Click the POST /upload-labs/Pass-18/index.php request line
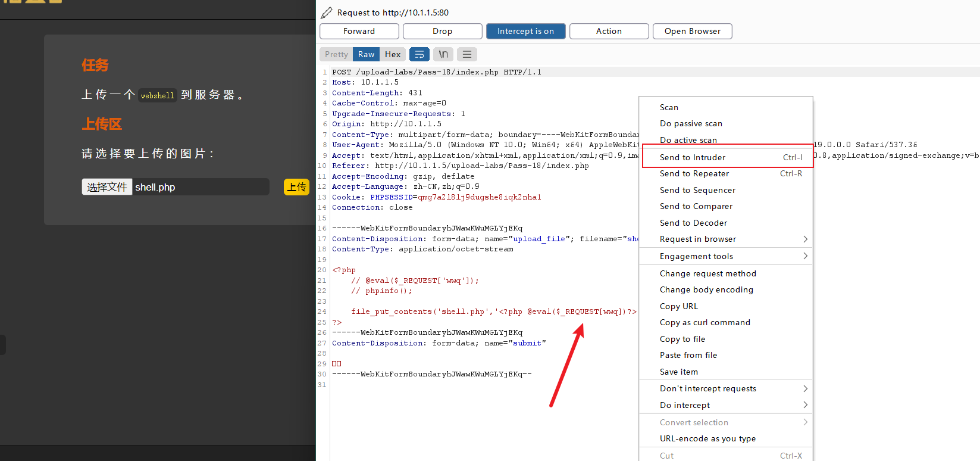The height and width of the screenshot is (461, 980). [x=437, y=72]
